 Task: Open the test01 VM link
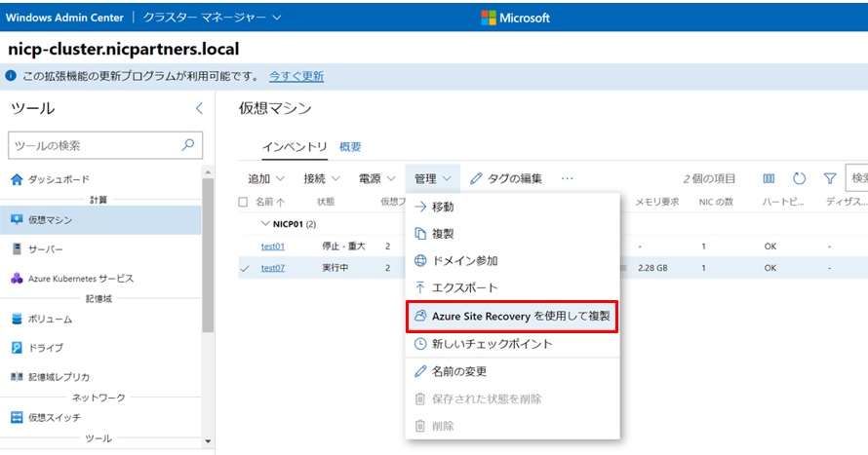tap(273, 246)
